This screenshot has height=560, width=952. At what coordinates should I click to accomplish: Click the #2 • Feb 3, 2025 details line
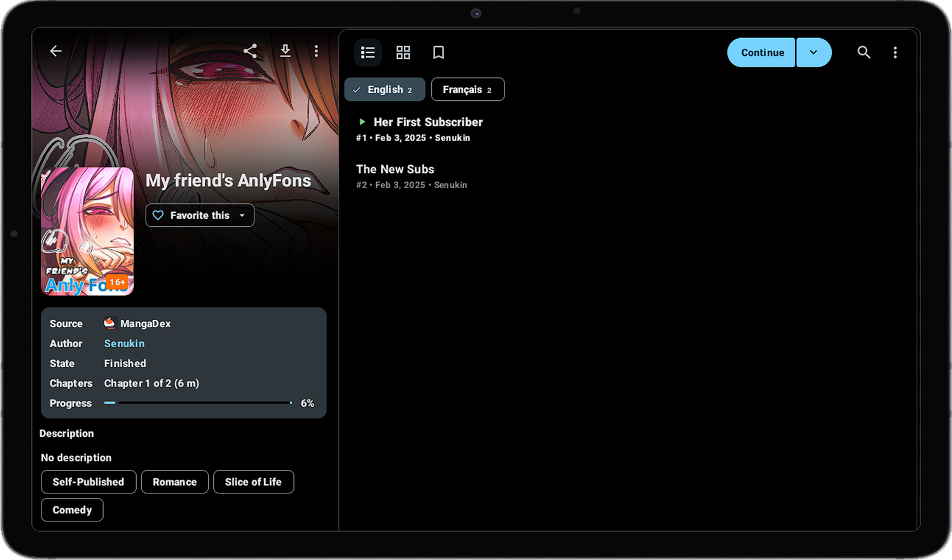pyautogui.click(x=412, y=185)
